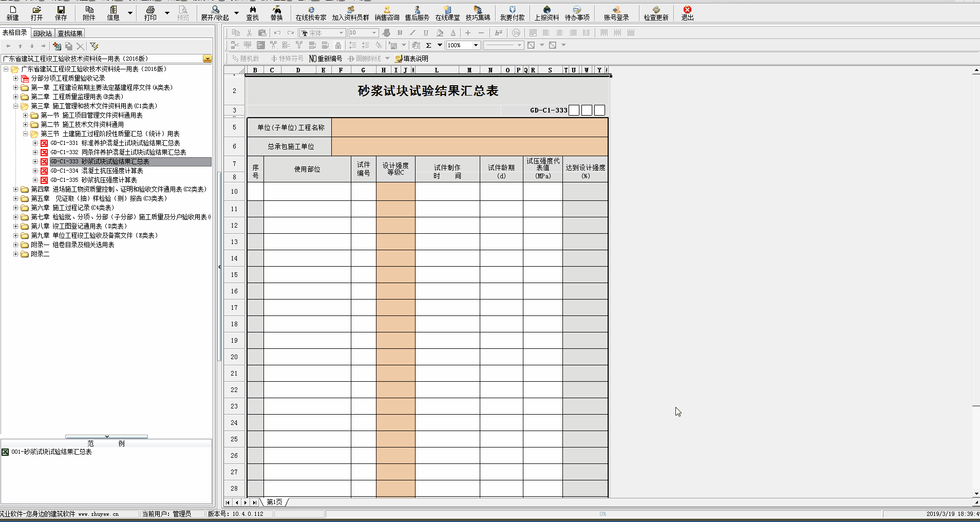
Task: Switch to the 回收站 tab
Action: (x=42, y=33)
